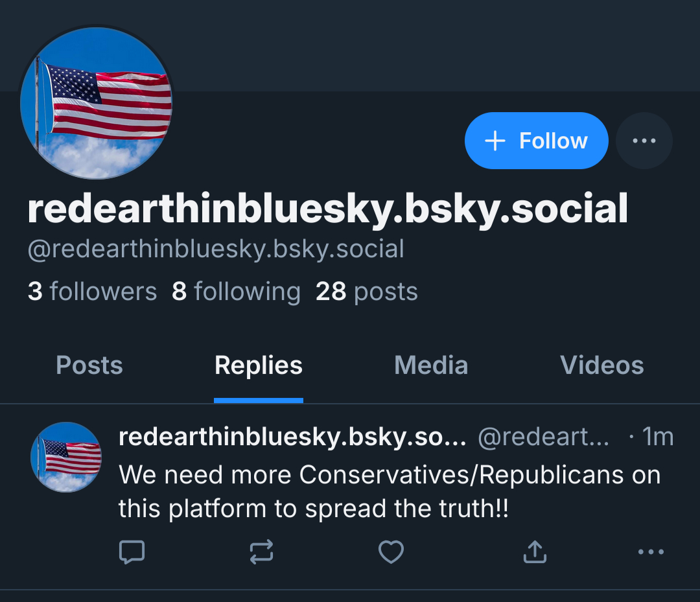Select the Replies tab

(x=259, y=365)
